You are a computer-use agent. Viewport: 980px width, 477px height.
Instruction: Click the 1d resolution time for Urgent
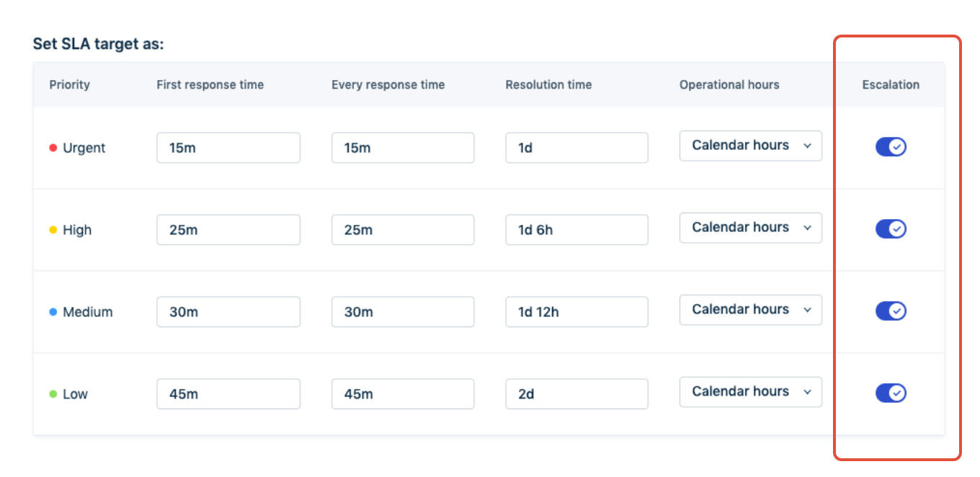click(x=576, y=147)
